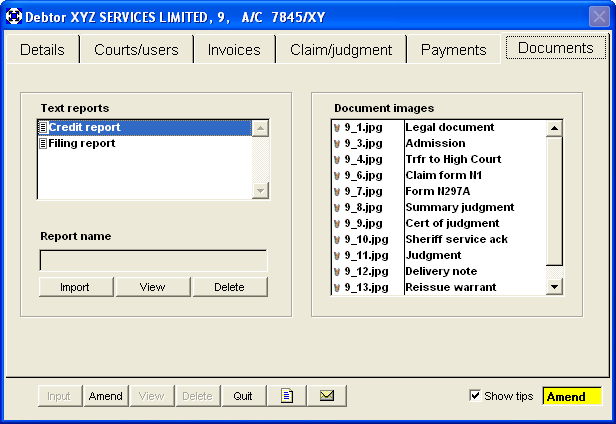Click the Report name input field
This screenshot has height=424, width=616.
pyautogui.click(x=153, y=261)
